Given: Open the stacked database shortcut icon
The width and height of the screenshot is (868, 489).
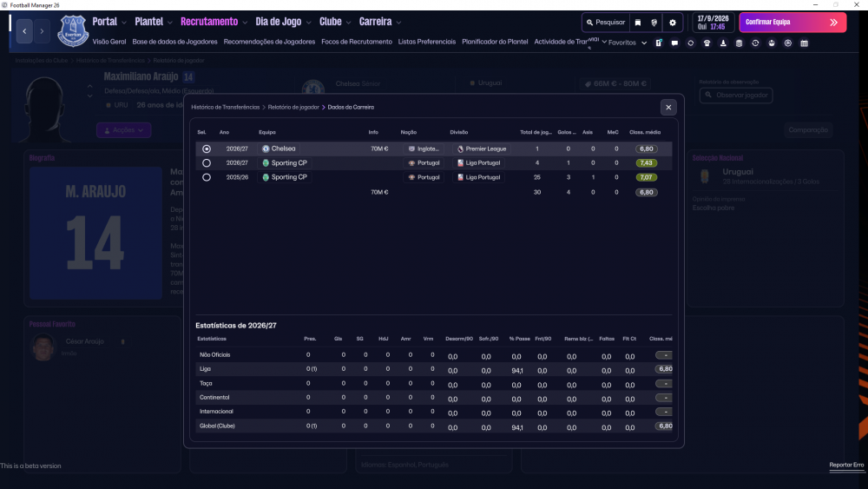Looking at the screenshot, I should click(739, 43).
